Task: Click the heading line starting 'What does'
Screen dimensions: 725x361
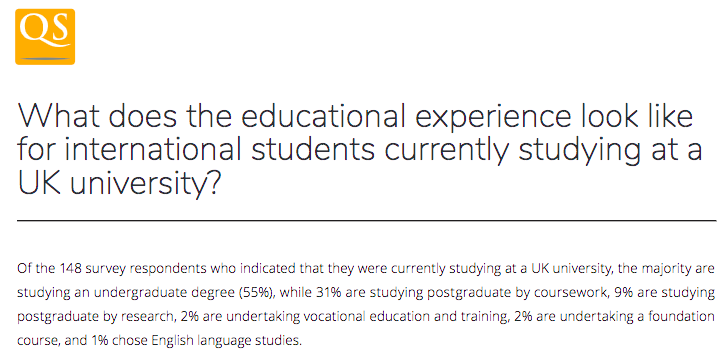Action: [x=355, y=116]
